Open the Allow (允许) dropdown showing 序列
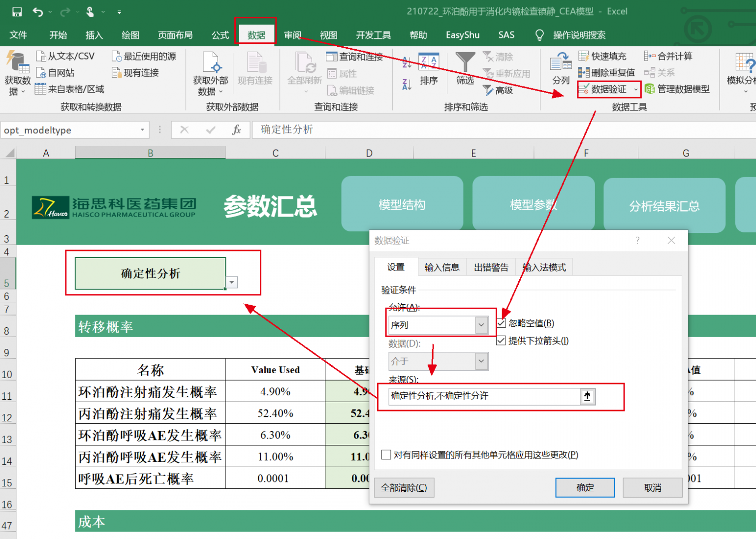756x539 pixels. (481, 325)
